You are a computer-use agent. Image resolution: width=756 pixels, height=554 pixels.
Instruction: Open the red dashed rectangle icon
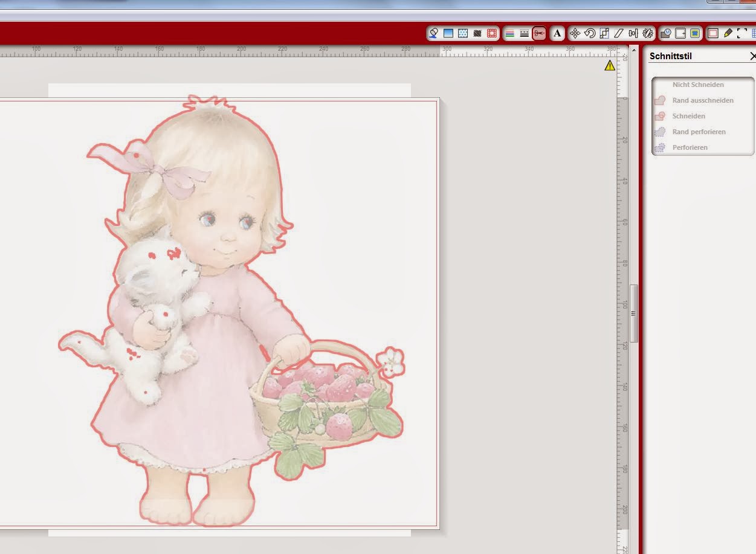coord(492,33)
